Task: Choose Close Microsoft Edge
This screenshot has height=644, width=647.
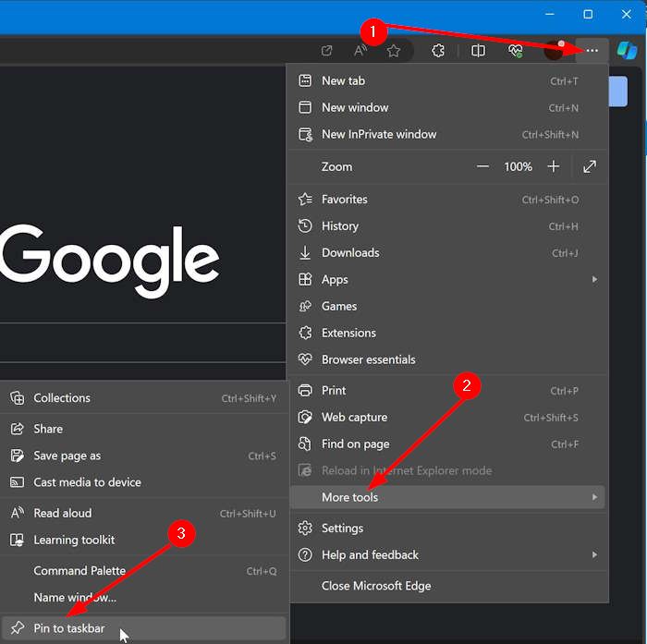Action: click(x=447, y=586)
